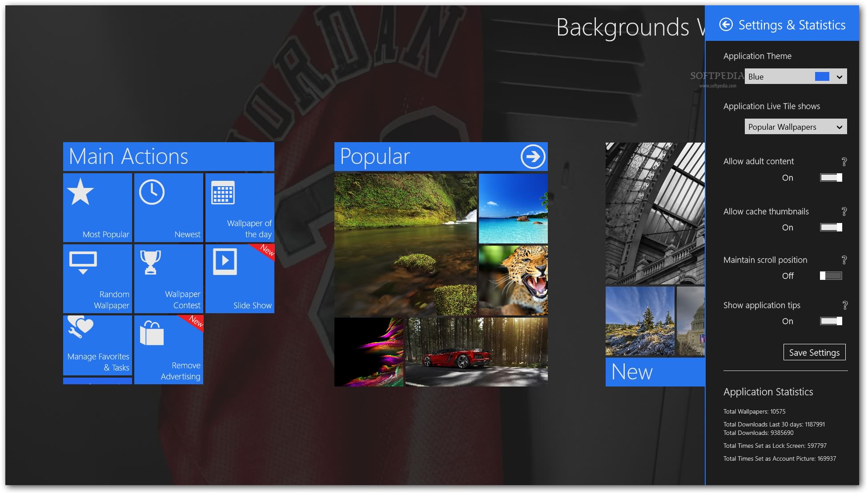Viewport: 868px width, 494px height.
Task: Open the Live Tile shows dropdown
Action: (796, 127)
